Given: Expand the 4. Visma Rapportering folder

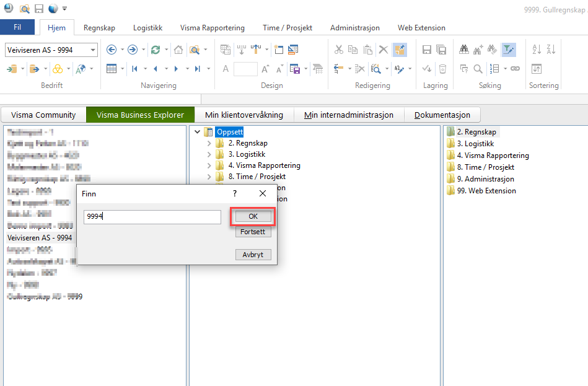Looking at the screenshot, I should (x=209, y=165).
